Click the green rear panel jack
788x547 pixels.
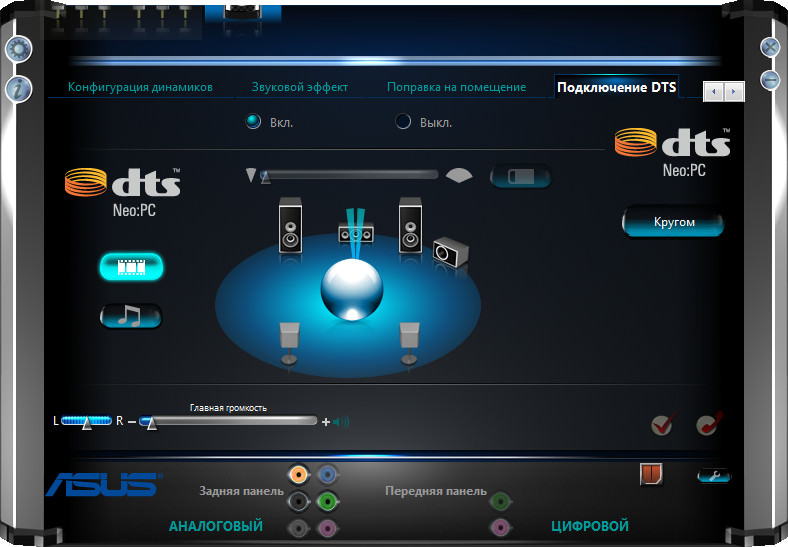327,501
